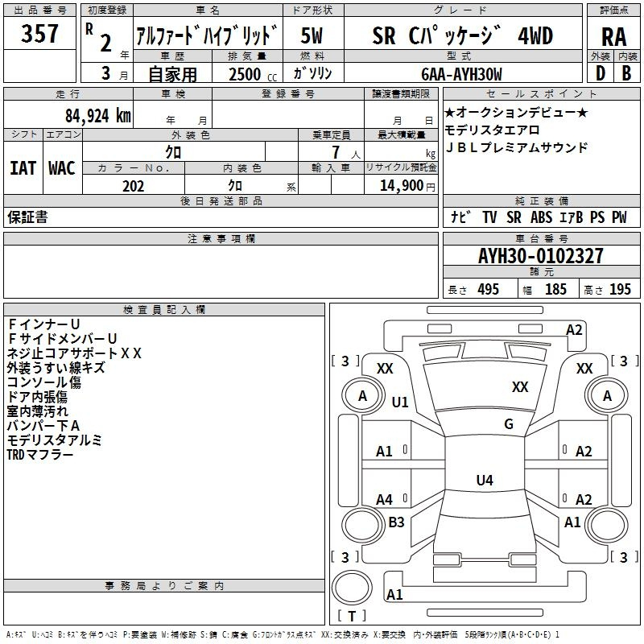644x644 pixels.
Task: Click モデリスタエアロ sales point
Action: pyautogui.click(x=492, y=130)
